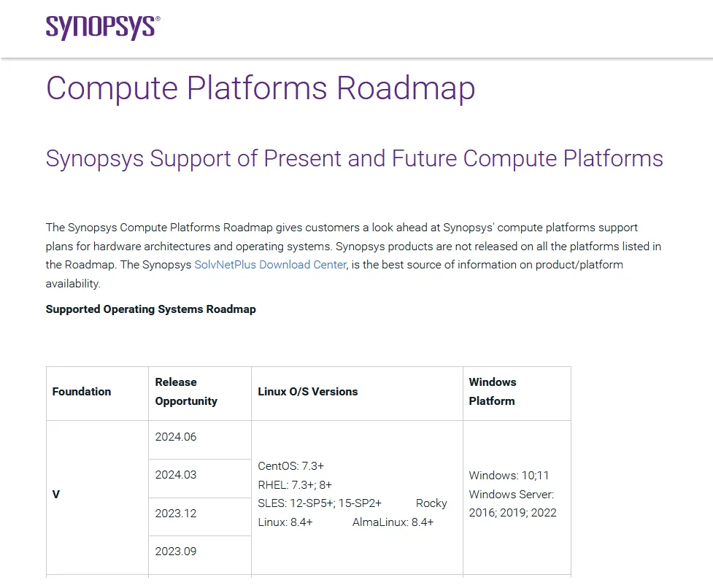Click the 2024.06 release cell
This screenshot has height=588, width=713.
pos(176,438)
